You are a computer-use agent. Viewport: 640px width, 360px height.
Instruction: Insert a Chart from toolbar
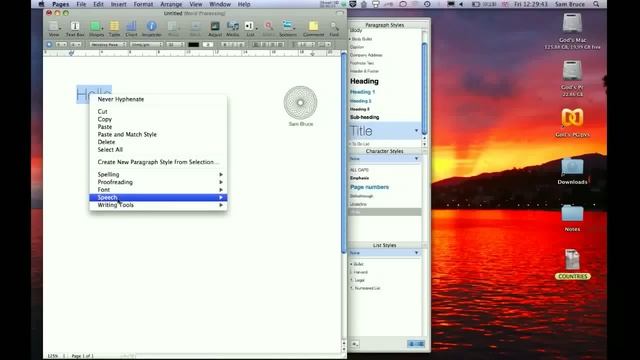coord(131,29)
